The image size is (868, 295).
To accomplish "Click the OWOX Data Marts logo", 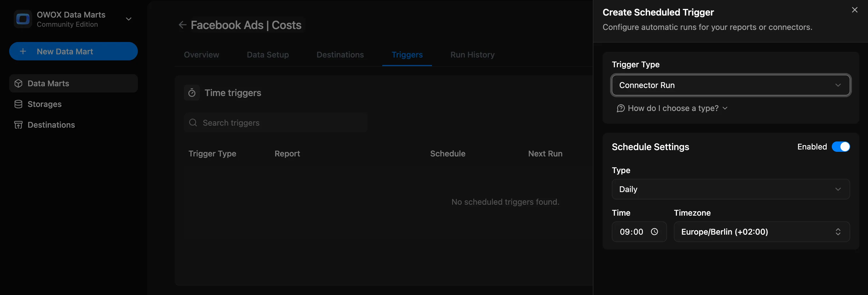I will coord(23,19).
